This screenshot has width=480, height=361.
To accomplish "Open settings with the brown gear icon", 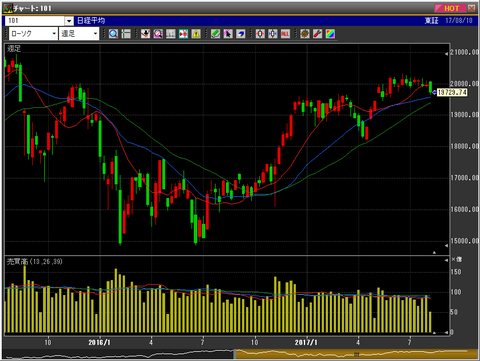I will click(x=305, y=34).
